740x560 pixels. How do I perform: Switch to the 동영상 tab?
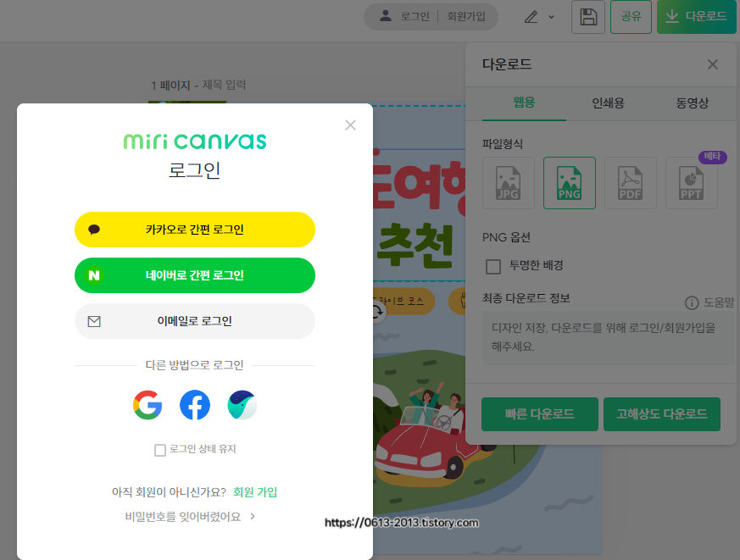(693, 103)
